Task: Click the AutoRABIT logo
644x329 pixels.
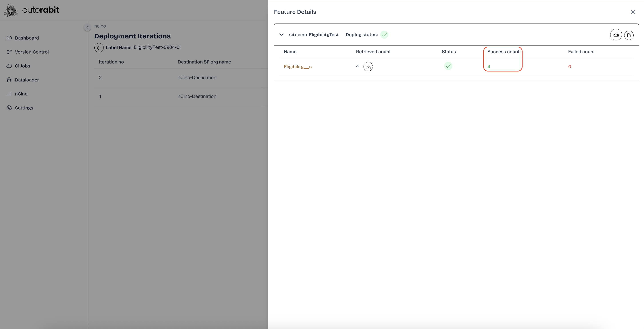Action: coord(32,10)
